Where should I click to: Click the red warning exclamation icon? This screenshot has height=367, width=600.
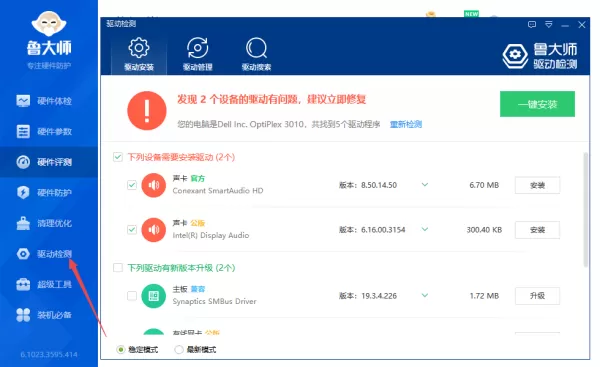[147, 111]
